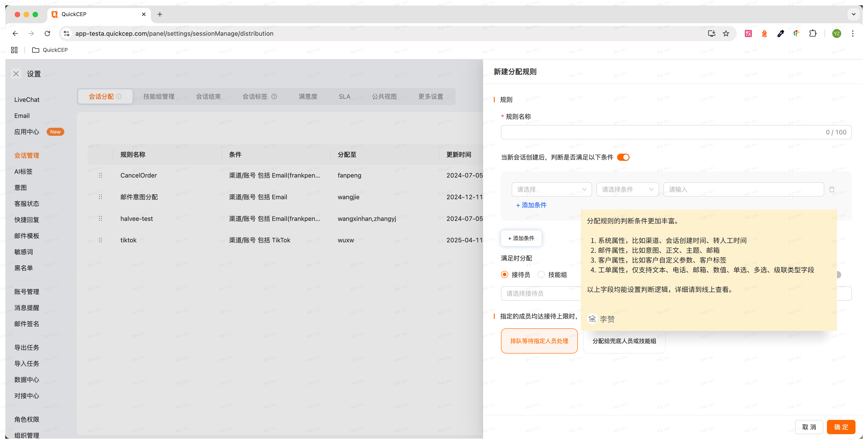Screen dimensions: 868x444
Task: Bookmark this page with the star icon
Action: (726, 33)
